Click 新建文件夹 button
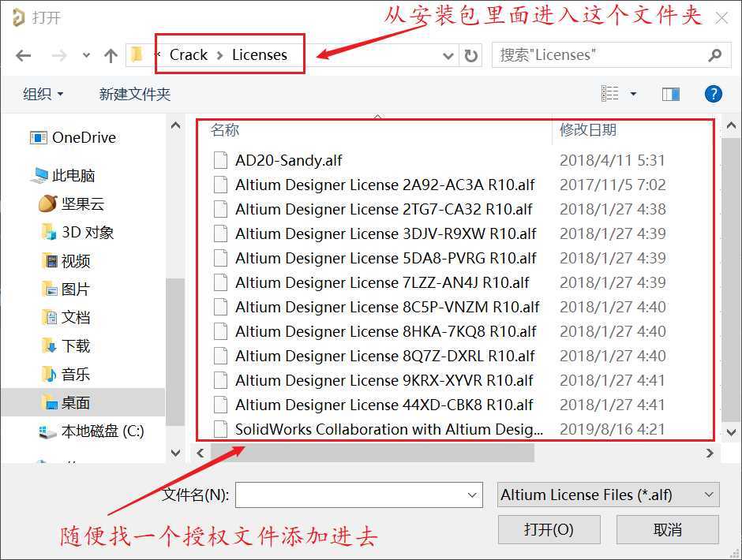 (x=135, y=94)
